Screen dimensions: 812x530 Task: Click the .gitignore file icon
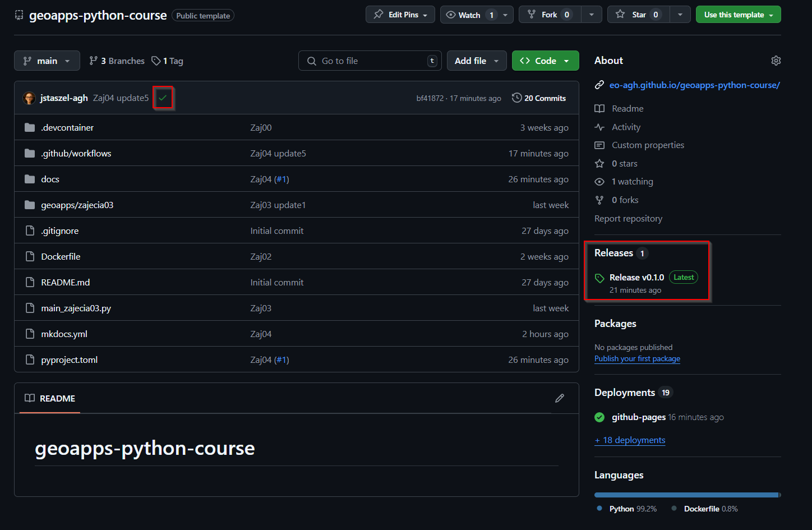(30, 231)
